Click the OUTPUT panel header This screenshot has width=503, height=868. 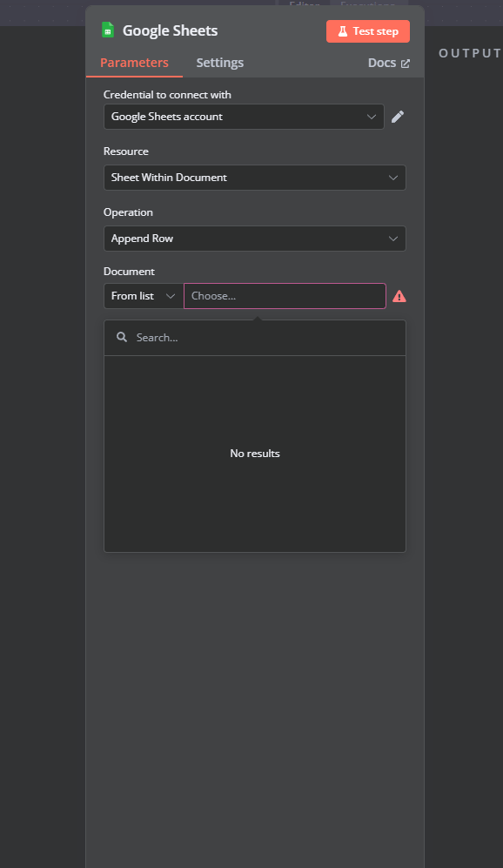(470, 53)
